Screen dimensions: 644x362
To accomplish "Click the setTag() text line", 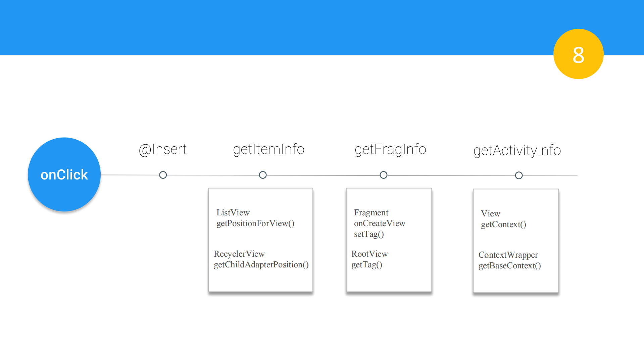I will click(x=369, y=234).
